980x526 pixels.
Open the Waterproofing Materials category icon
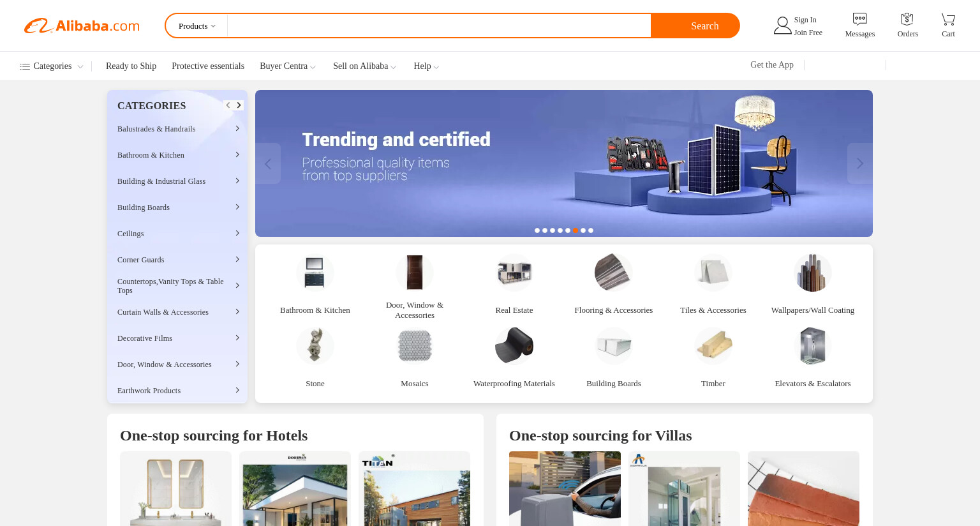pos(514,346)
